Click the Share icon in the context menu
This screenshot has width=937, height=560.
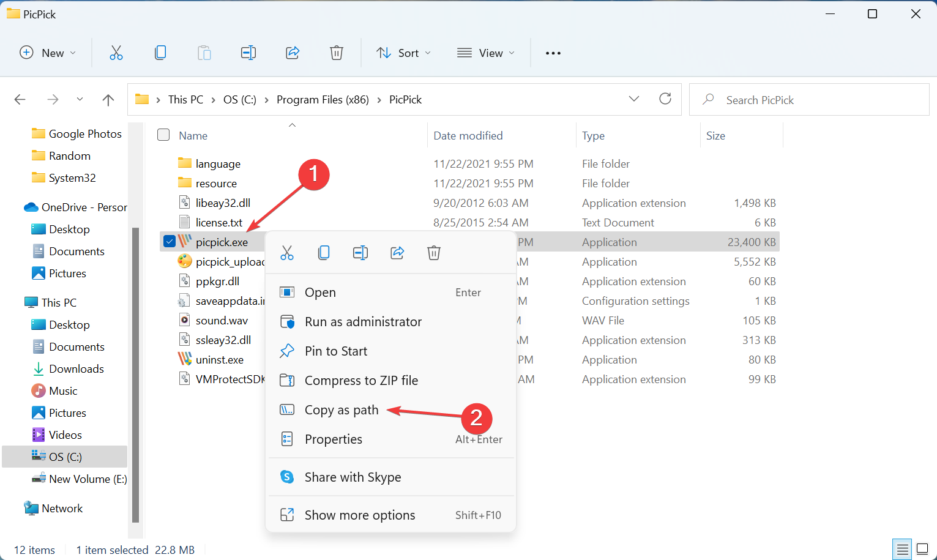point(397,253)
